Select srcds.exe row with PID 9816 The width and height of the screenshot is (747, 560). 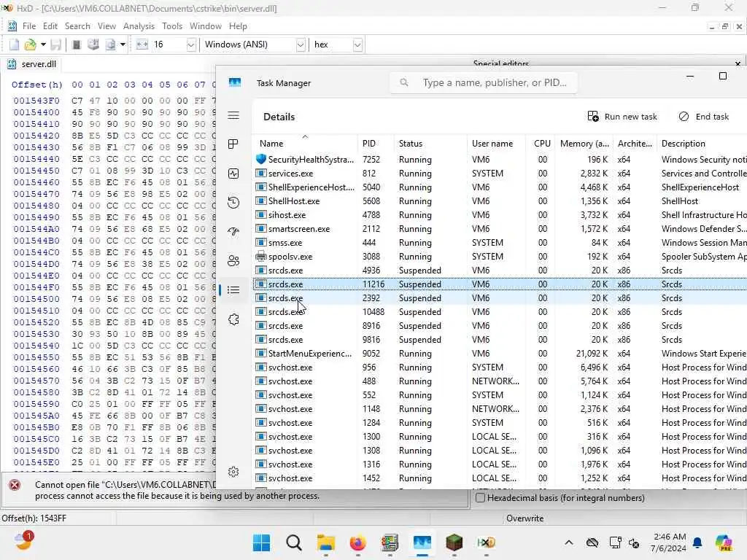click(500, 340)
